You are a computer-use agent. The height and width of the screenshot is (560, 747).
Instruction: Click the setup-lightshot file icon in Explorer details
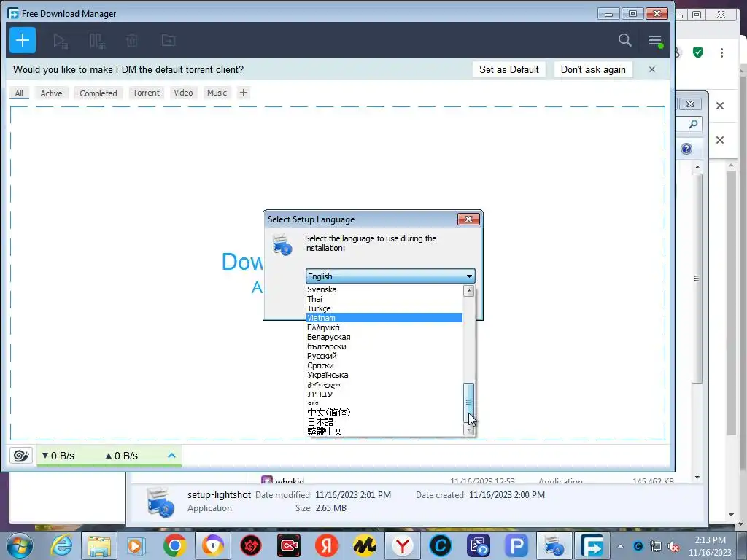160,502
